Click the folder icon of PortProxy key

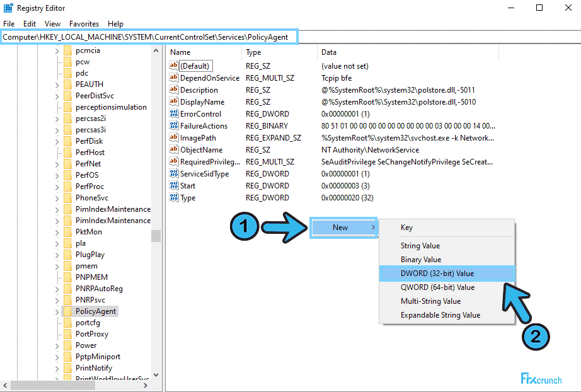click(67, 334)
